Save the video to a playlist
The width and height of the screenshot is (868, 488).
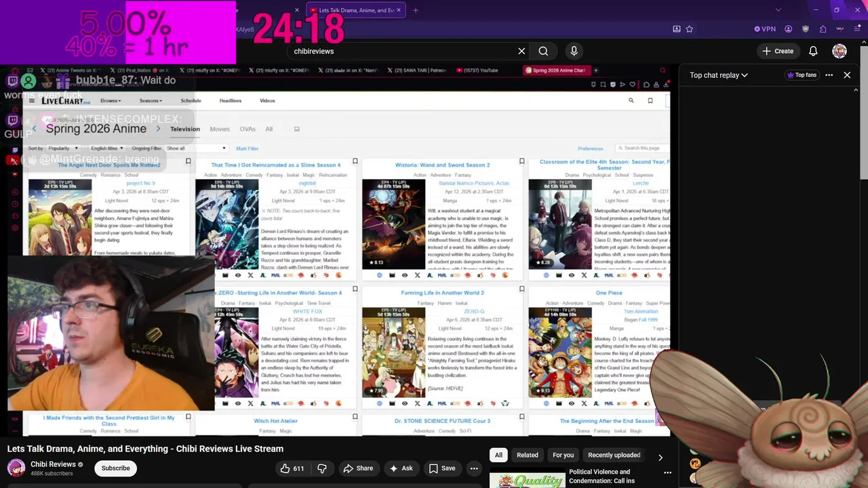(442, 468)
